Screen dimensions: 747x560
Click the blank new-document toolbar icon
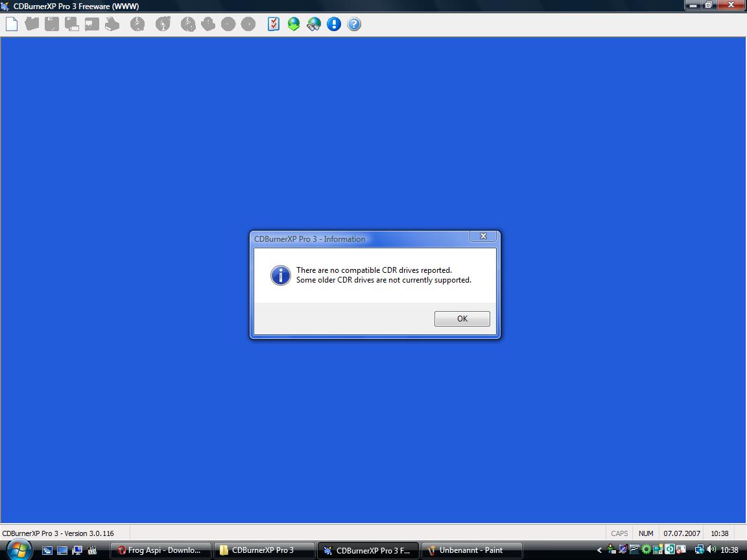[x=12, y=24]
